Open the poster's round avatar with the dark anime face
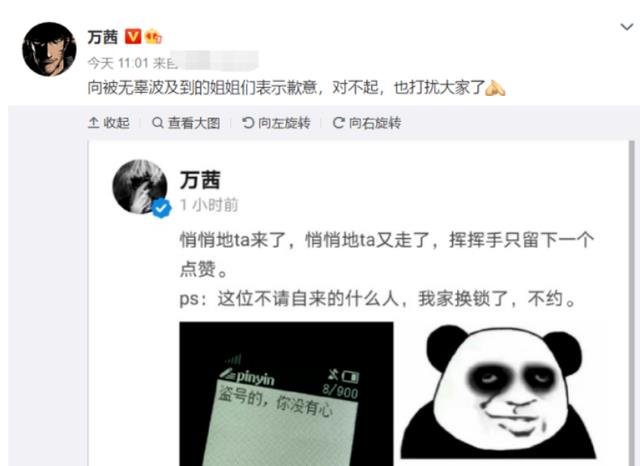 [x=49, y=49]
